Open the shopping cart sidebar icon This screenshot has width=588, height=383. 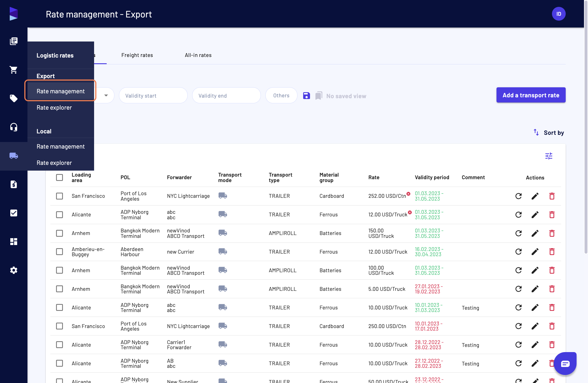click(14, 70)
